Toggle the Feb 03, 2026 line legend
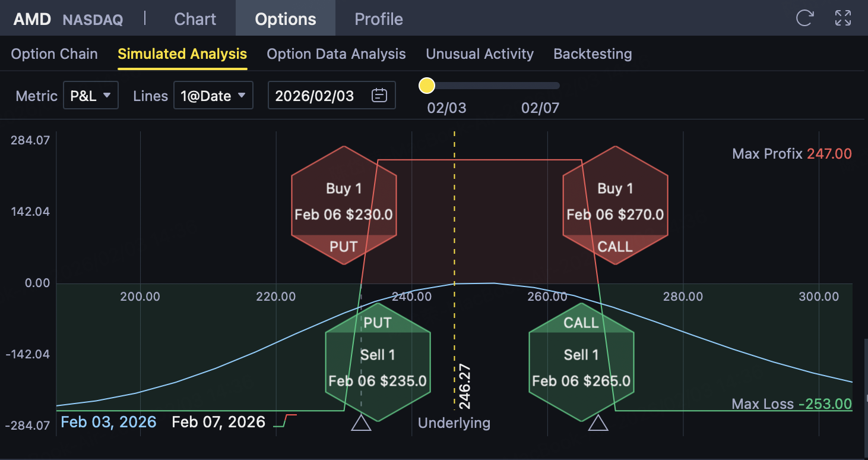This screenshot has height=460, width=868. tap(109, 422)
